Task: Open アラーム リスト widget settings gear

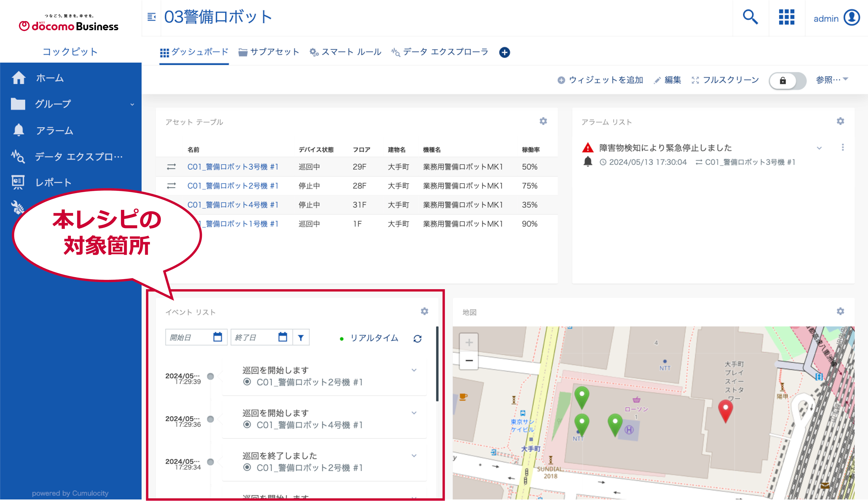Action: pos(840,121)
